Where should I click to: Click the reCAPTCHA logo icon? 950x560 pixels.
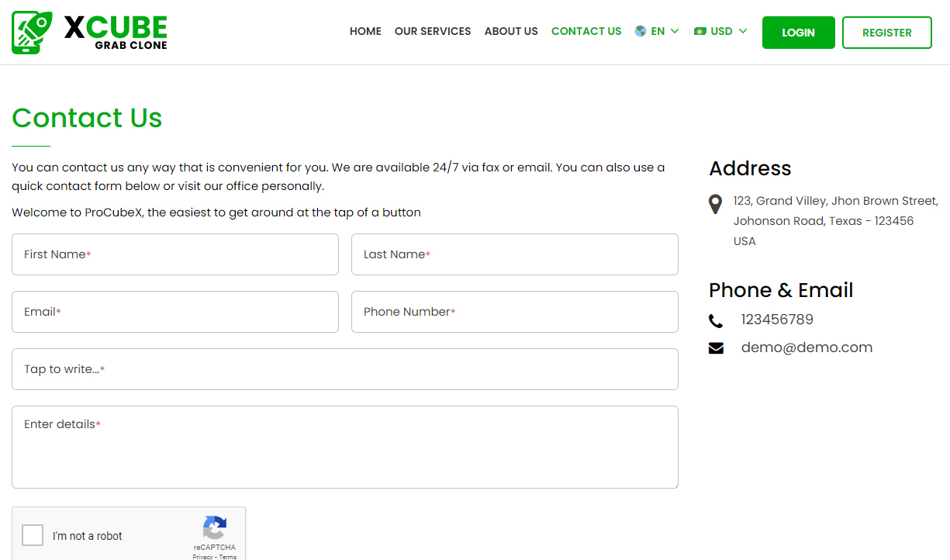pyautogui.click(x=215, y=528)
